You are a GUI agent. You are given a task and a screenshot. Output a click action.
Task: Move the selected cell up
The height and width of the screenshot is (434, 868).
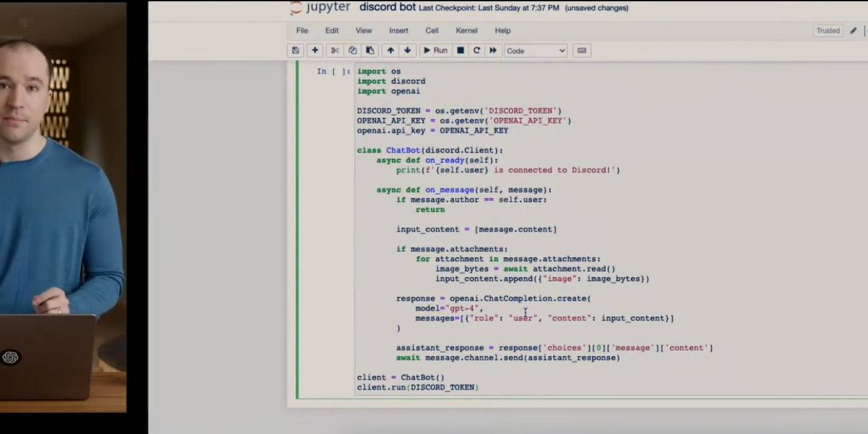391,50
